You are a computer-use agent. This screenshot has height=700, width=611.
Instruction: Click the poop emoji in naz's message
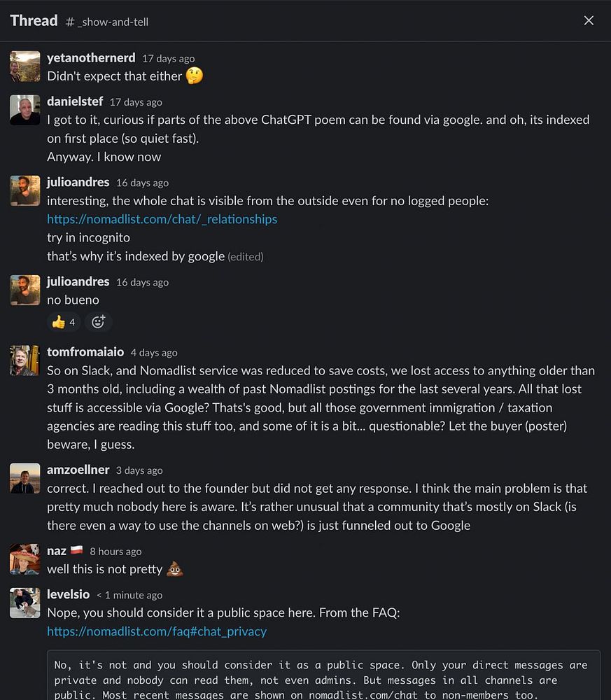(174, 569)
